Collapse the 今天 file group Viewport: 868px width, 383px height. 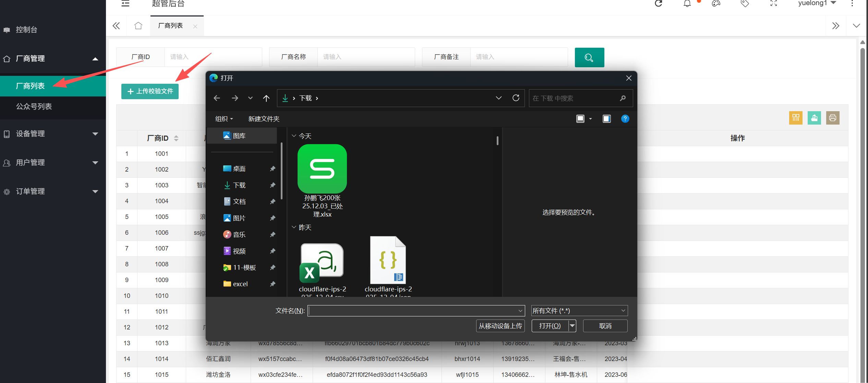(x=294, y=136)
